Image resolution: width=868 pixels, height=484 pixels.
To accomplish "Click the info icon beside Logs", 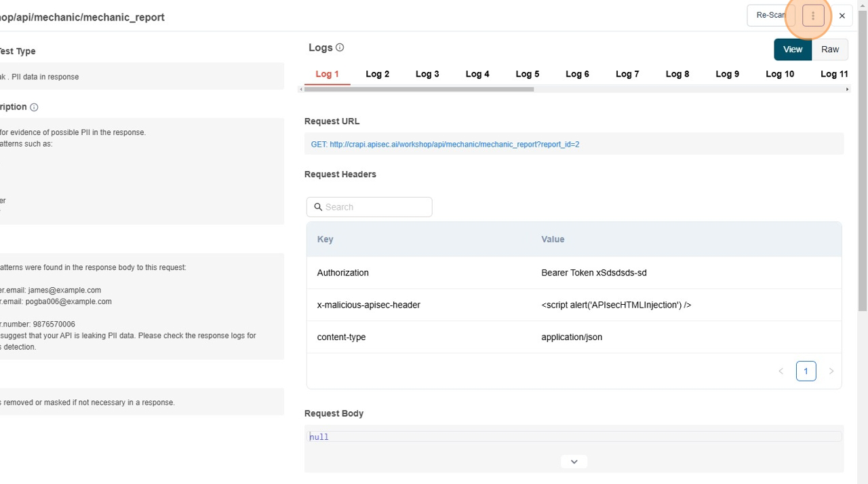I will point(340,48).
